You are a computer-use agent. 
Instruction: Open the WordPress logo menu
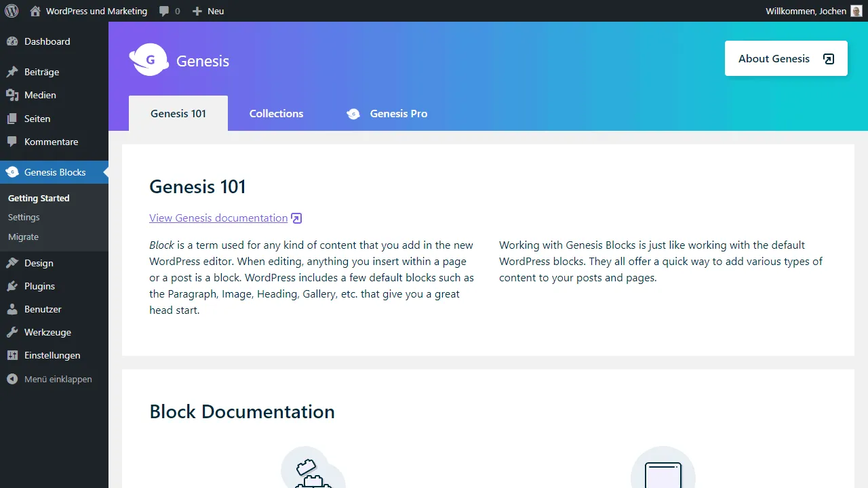[12, 11]
